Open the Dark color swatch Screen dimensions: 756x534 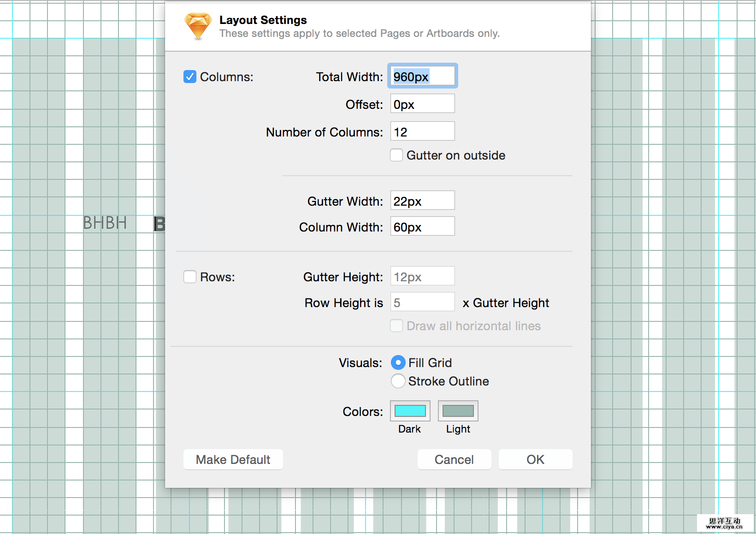(x=410, y=411)
